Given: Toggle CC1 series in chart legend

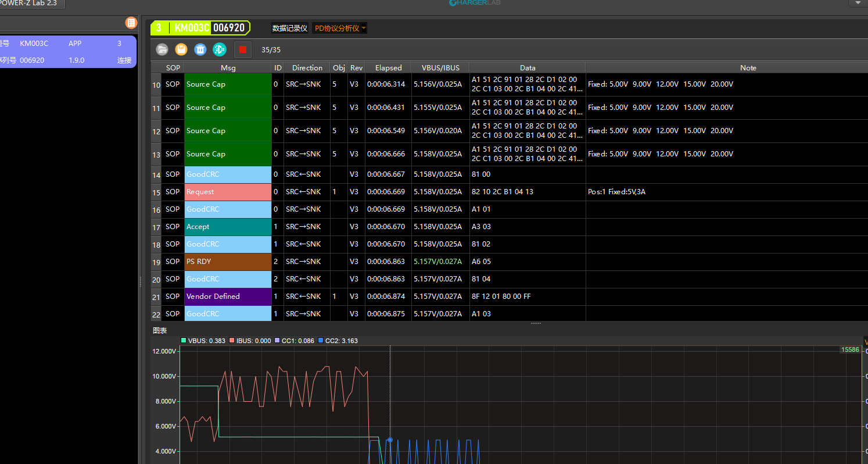Looking at the screenshot, I should coord(295,341).
